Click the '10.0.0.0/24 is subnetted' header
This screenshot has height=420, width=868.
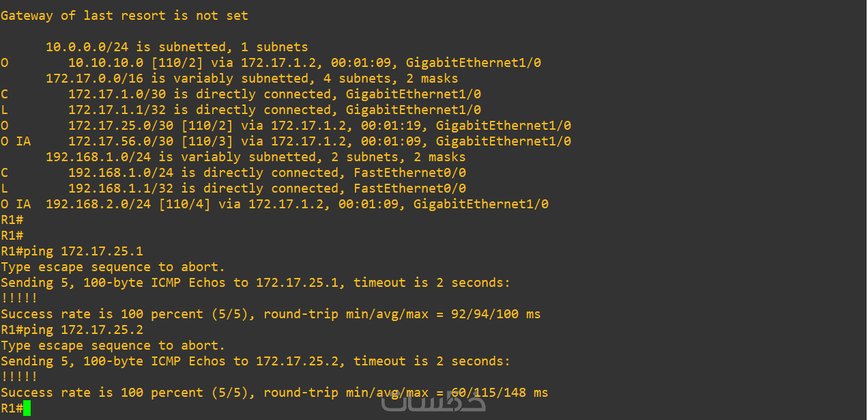click(x=176, y=47)
